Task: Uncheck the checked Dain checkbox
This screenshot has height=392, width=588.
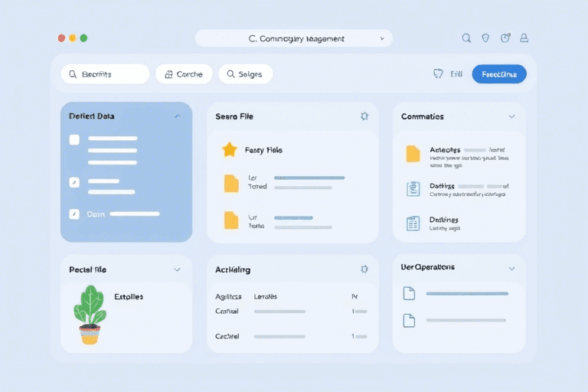Action: tap(74, 214)
